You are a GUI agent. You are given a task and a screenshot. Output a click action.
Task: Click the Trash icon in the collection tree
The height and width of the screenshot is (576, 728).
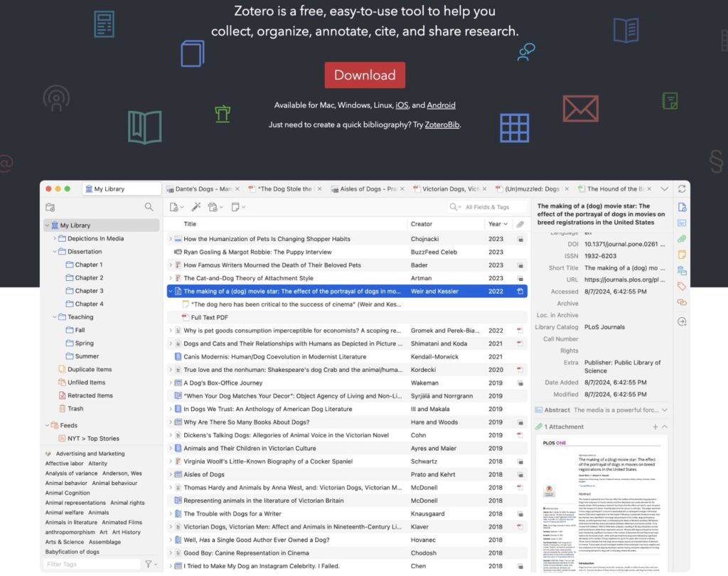(x=63, y=408)
